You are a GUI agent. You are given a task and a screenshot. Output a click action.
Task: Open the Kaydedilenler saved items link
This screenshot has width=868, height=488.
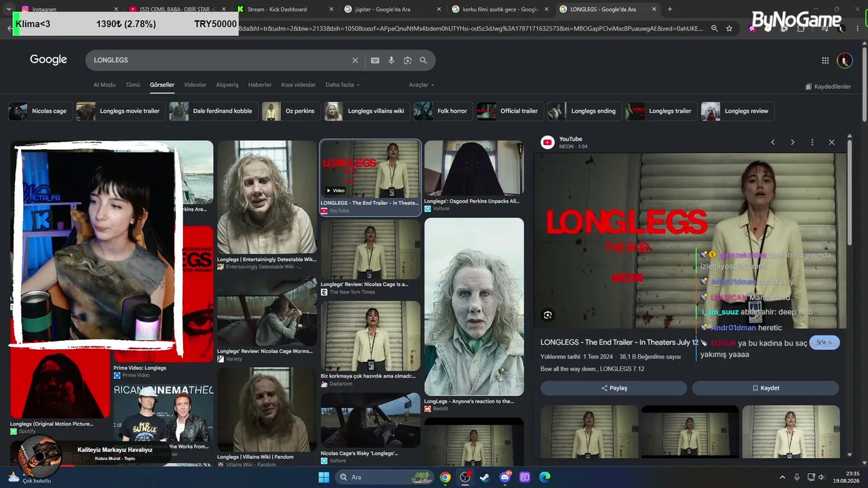(x=828, y=87)
